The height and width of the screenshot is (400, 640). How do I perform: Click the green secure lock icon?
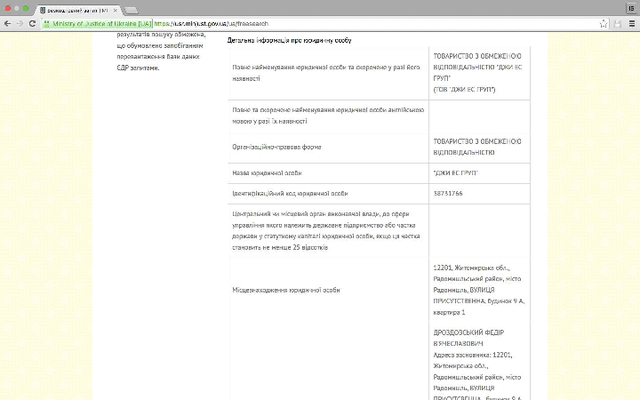click(47, 22)
